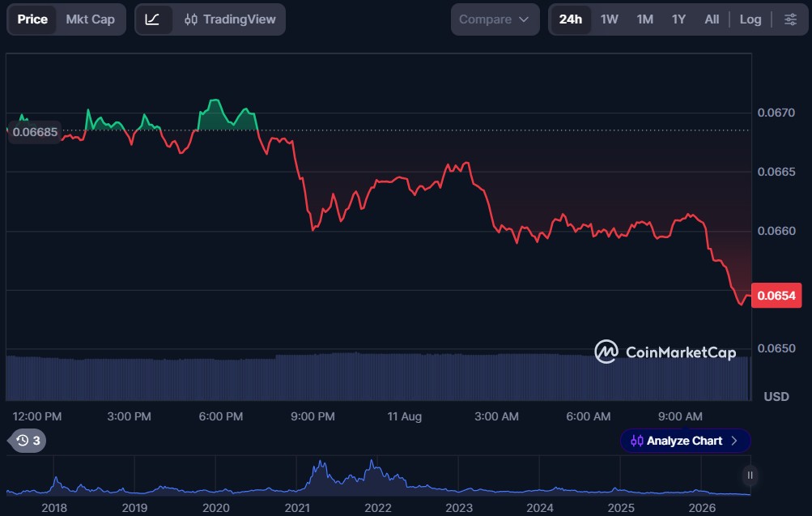Click 2021 on the history timeline
Viewport: 812px width, 516px height.
(297, 508)
